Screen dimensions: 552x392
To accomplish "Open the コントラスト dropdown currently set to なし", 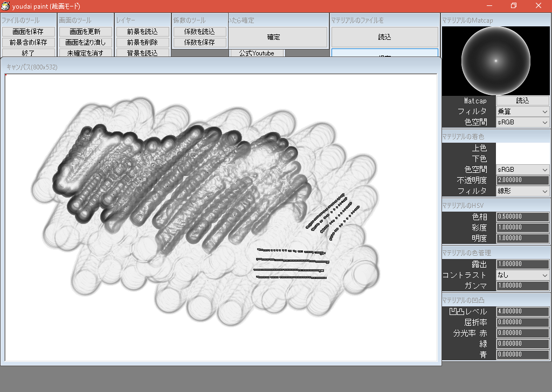I will point(522,275).
